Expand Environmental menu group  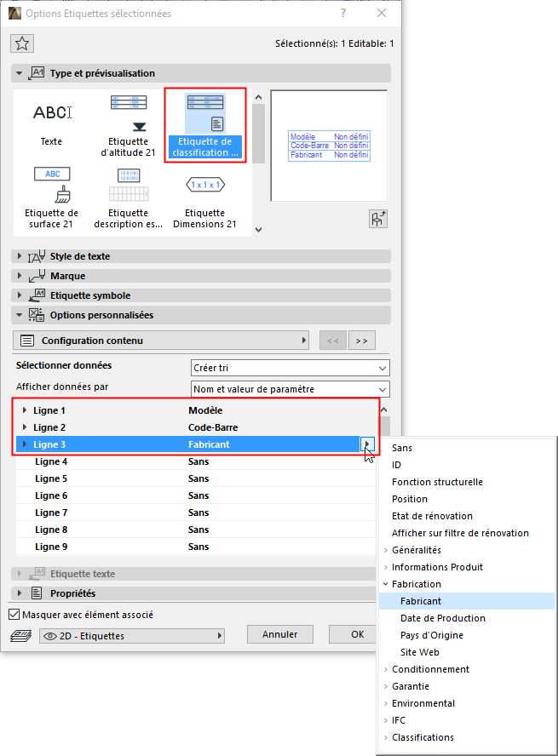[x=385, y=703]
